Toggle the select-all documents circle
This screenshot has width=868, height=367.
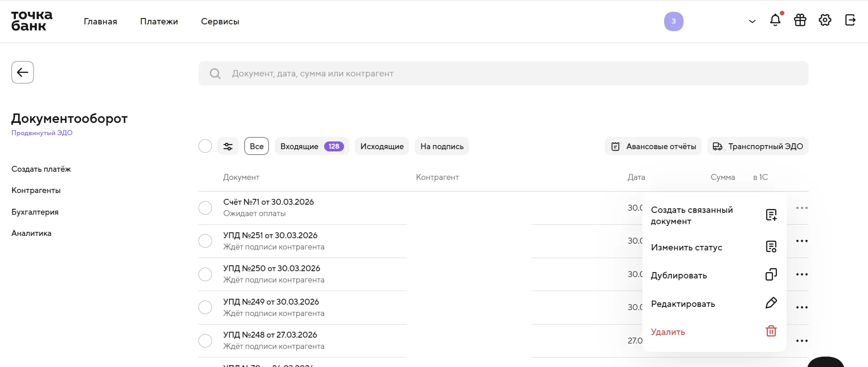[205, 146]
